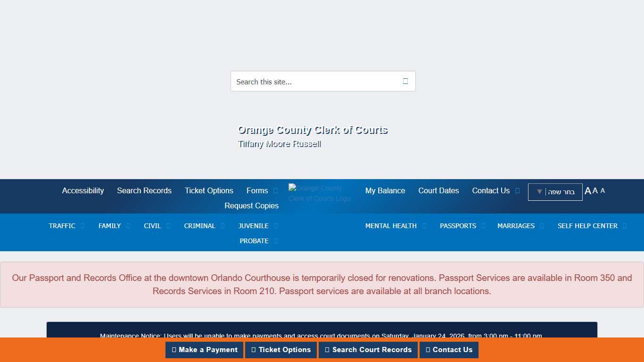The image size is (644, 362).
Task: Click the medium text size A
Action: point(595,190)
